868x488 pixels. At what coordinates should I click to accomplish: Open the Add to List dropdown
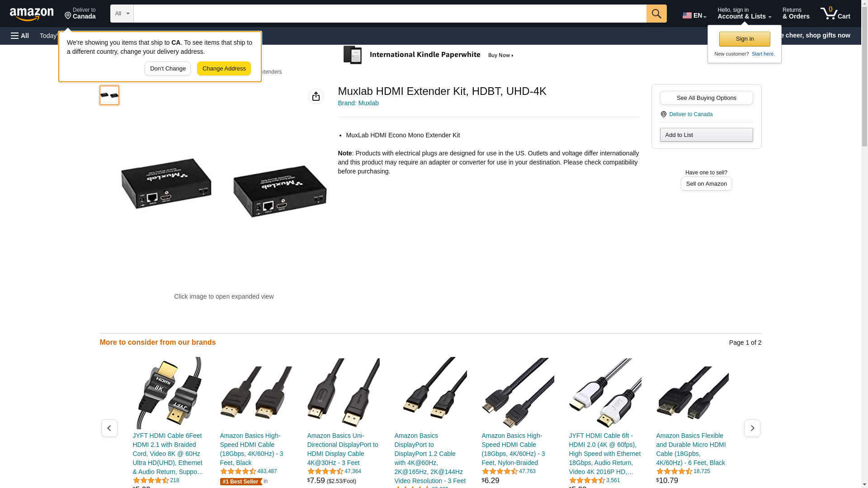tap(706, 135)
